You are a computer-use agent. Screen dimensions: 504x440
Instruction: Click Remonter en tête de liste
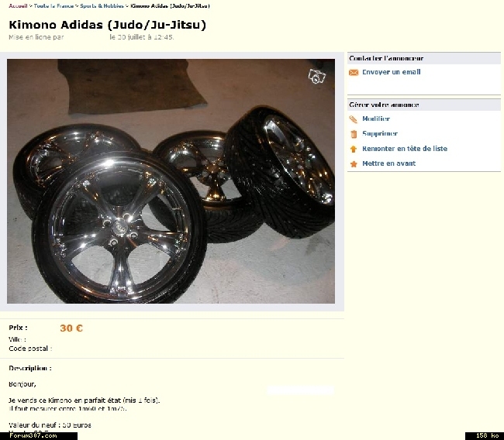[x=405, y=149]
